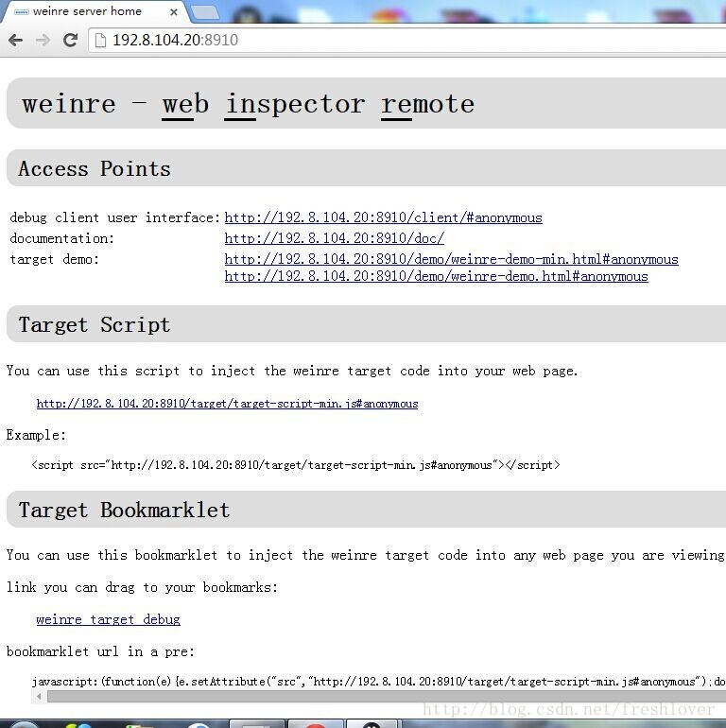
Task: Click the left arrow of bookmarklet scrollbar
Action: [39, 697]
